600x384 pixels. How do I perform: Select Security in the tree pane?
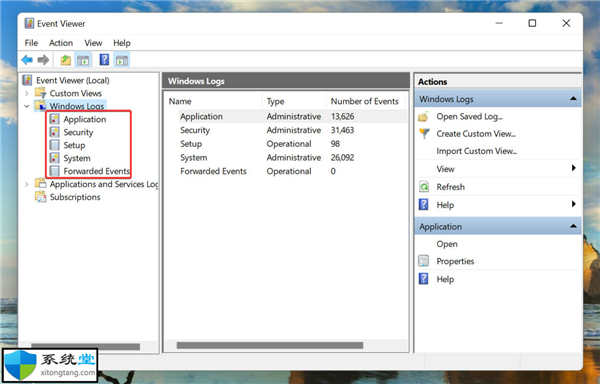click(x=78, y=132)
